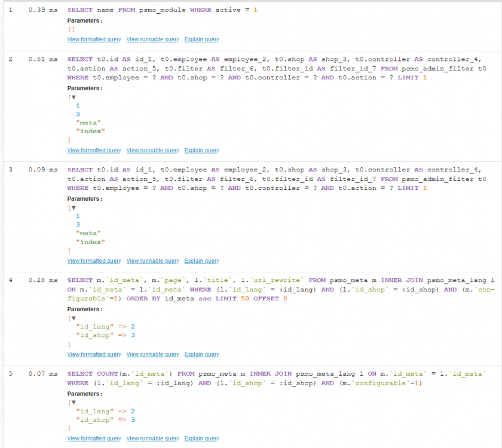Screen dimensions: 502x448
Task: Click the "meta" parameter value in query 2
Action: pos(89,122)
